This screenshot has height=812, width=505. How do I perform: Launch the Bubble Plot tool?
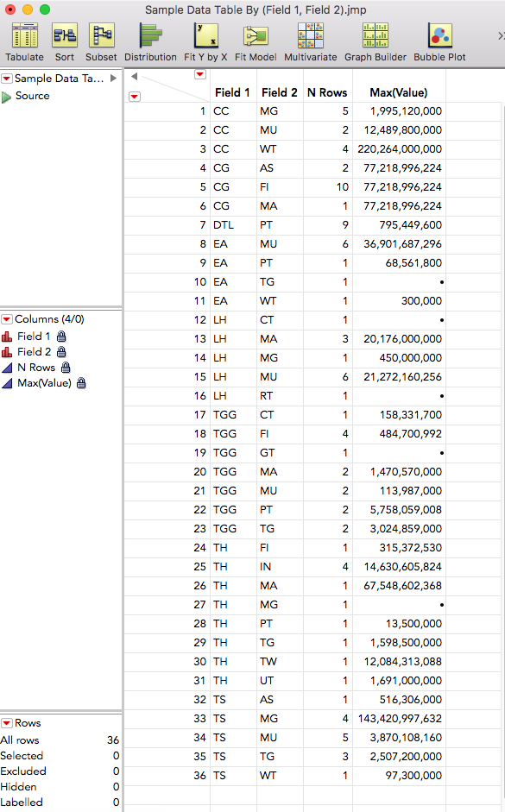(x=439, y=42)
